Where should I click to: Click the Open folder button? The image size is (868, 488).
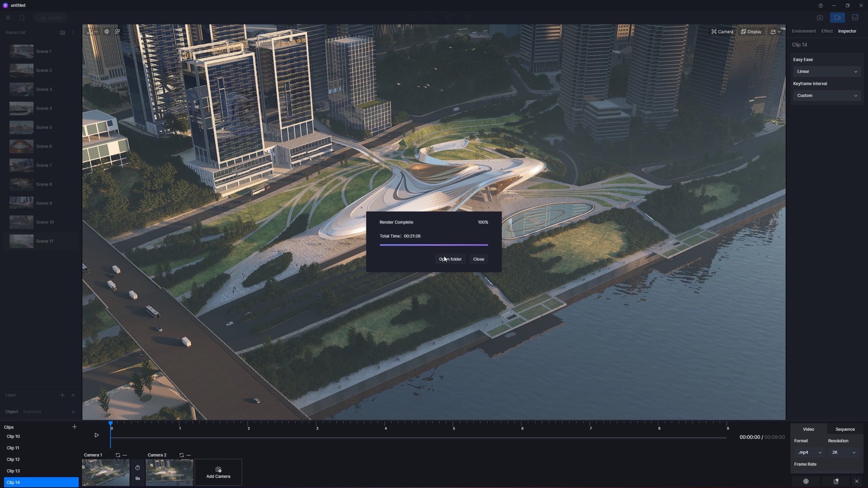[450, 259]
